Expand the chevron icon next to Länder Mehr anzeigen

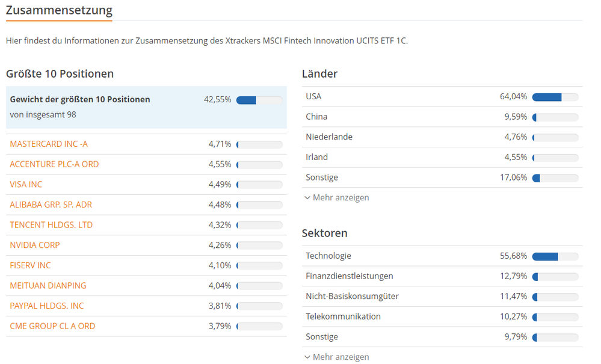(307, 197)
